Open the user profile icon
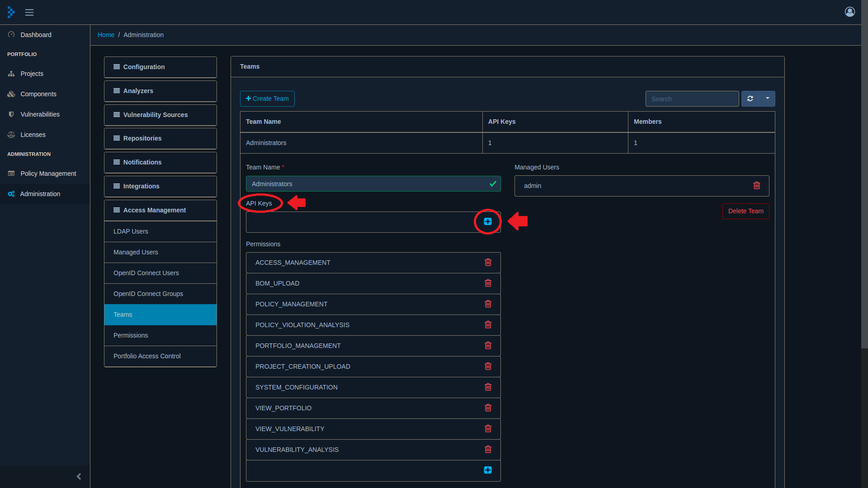This screenshot has width=868, height=488. pos(850,12)
